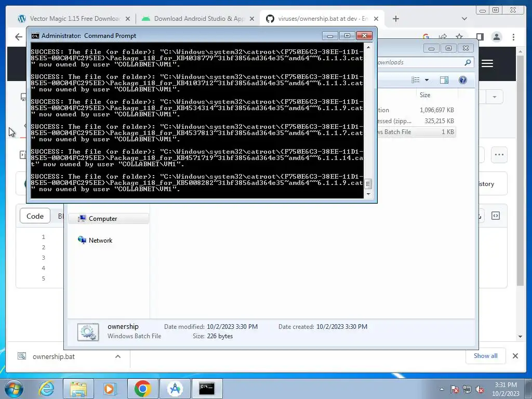Toggle the Chrome side panel
This screenshot has height=399, width=532.
pos(480,37)
